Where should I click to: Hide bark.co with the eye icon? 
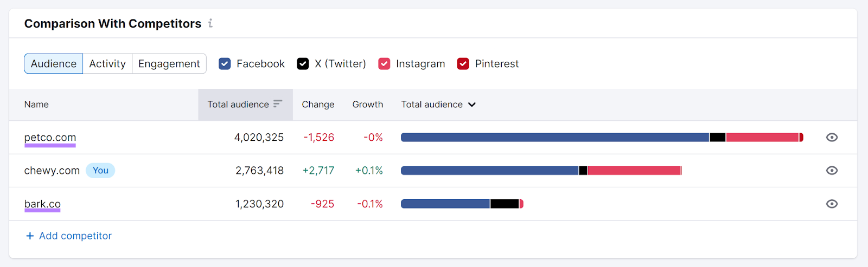832,204
